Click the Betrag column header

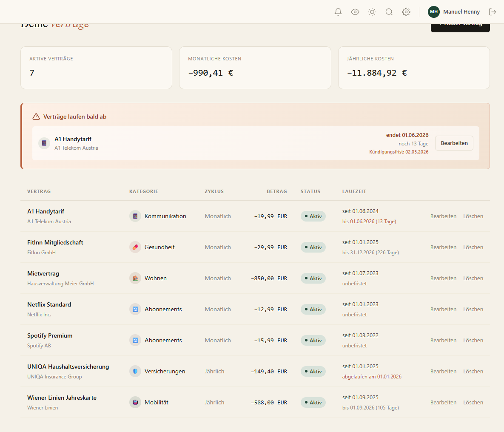[x=277, y=191]
